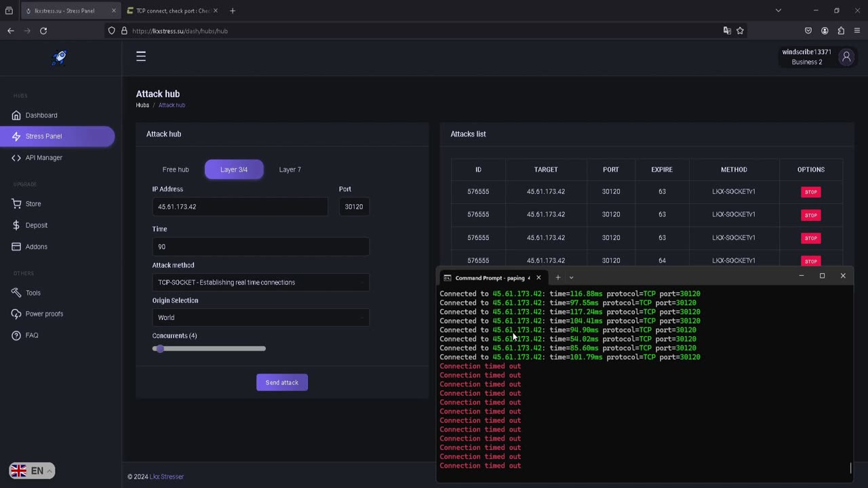Open the Deposit page

coord(36,225)
